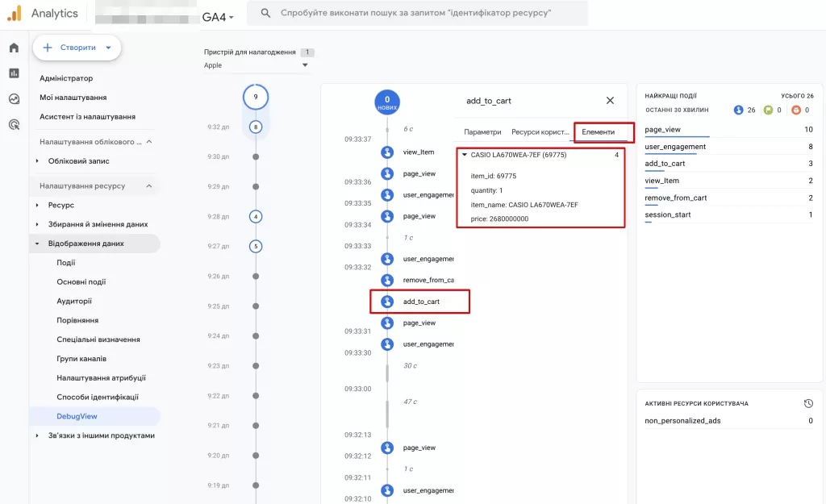Click the Створити button

[77, 48]
